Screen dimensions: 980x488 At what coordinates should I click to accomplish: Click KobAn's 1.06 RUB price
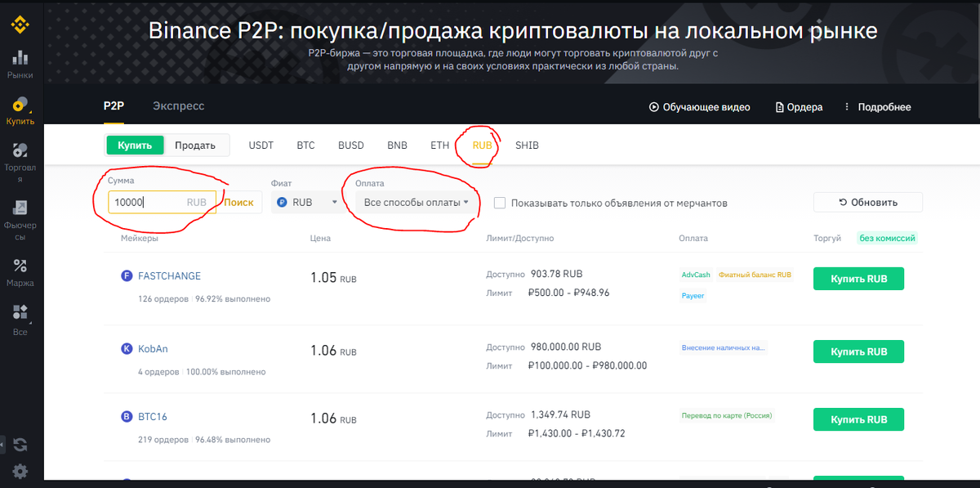click(333, 351)
